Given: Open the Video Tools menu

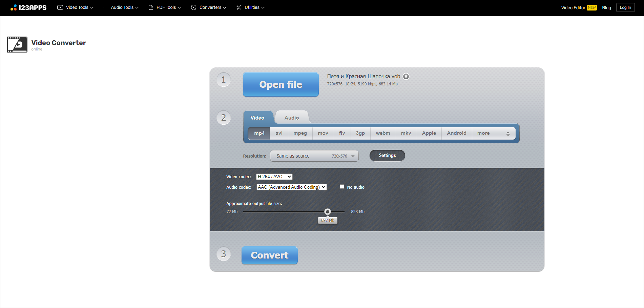Looking at the screenshot, I should point(75,7).
